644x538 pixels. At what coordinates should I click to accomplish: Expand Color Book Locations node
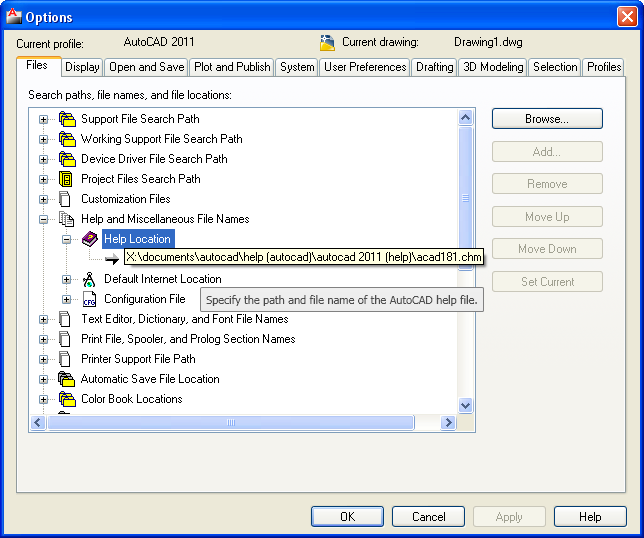(43, 400)
